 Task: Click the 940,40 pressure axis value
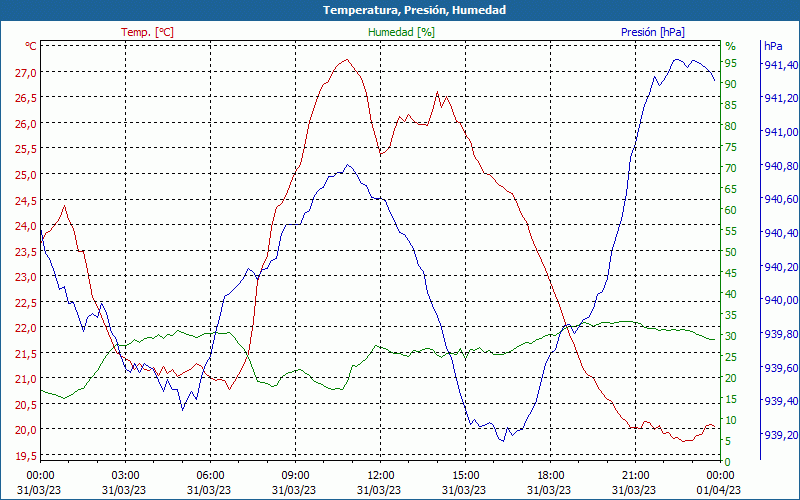pos(781,233)
